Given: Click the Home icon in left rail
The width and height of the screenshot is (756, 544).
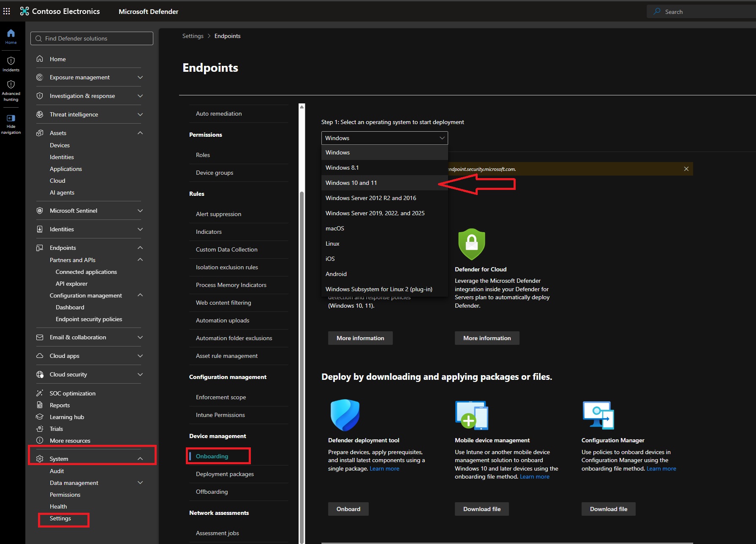Looking at the screenshot, I should pos(11,33).
